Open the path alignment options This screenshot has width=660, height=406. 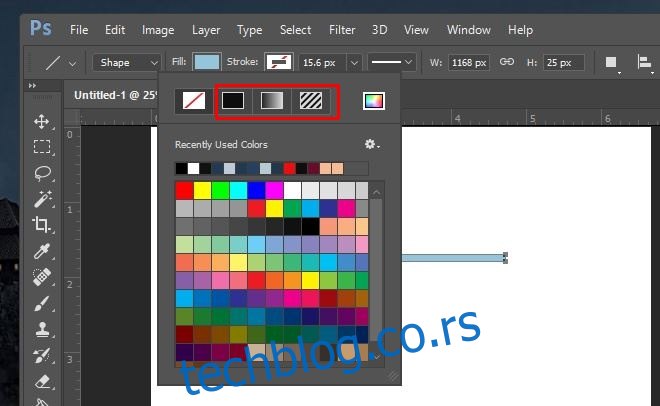pos(645,63)
